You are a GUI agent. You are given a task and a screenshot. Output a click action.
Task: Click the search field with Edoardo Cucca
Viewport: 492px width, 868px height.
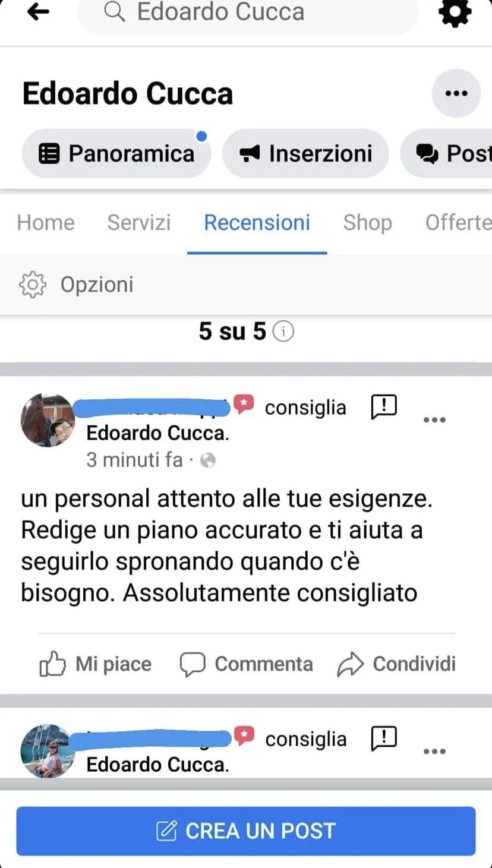(x=247, y=13)
